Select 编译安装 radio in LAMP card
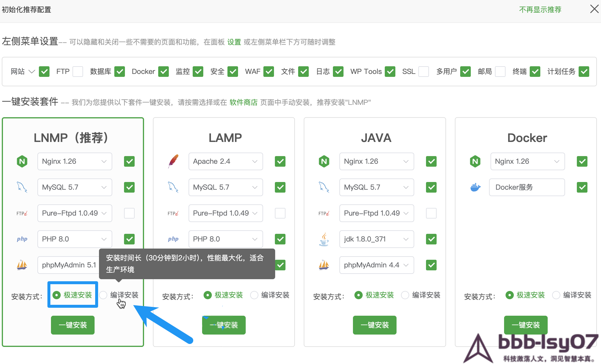 pos(254,295)
